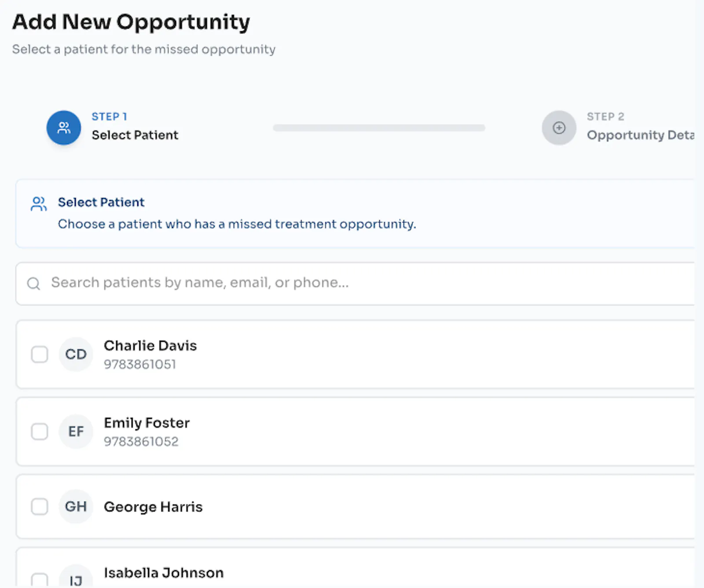Click the EF avatar for Emily Foster

(x=76, y=431)
